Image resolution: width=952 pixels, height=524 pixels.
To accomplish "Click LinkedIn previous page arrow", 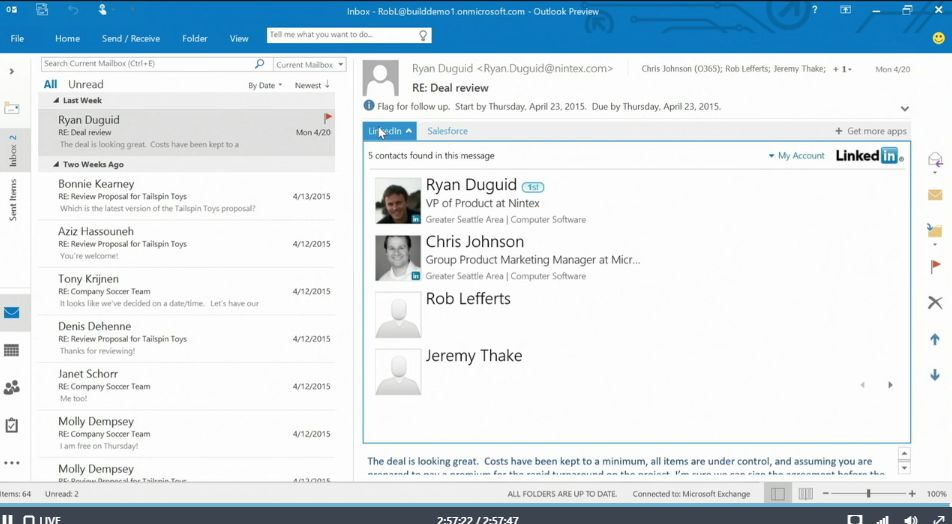I will pyautogui.click(x=863, y=385).
